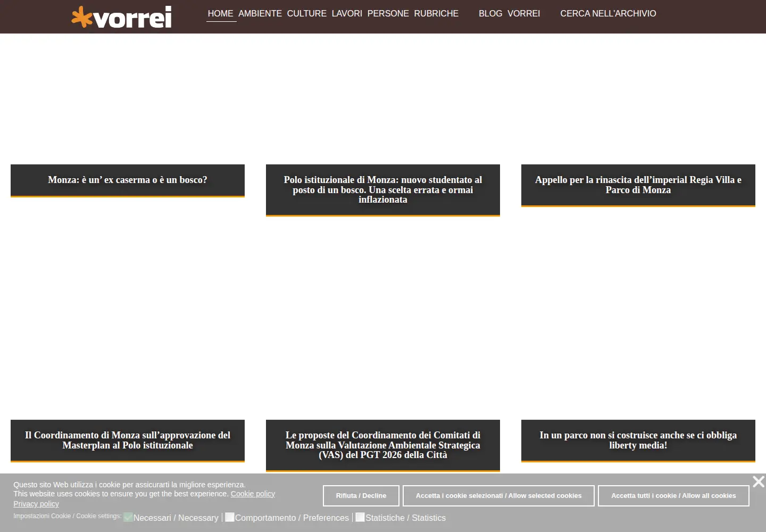Viewport: 766px width, 532px height.
Task: Open CERCA NELL'ARCHIVIO search page
Action: [608, 14]
